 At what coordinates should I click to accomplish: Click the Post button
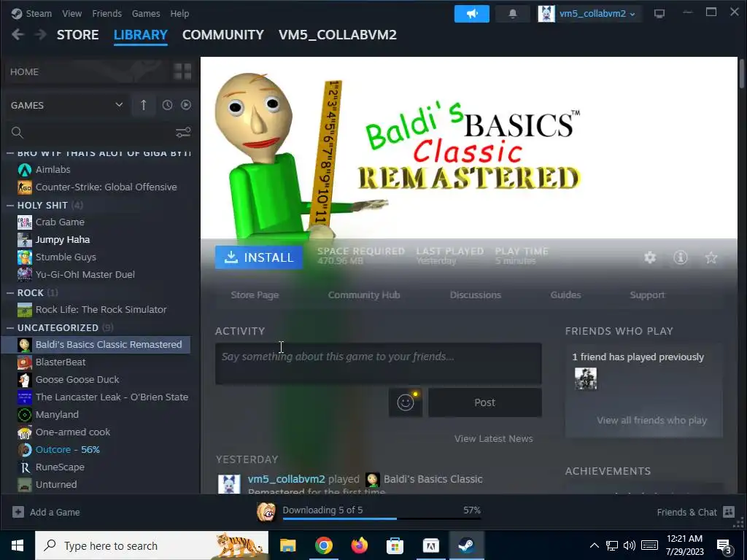coord(485,402)
